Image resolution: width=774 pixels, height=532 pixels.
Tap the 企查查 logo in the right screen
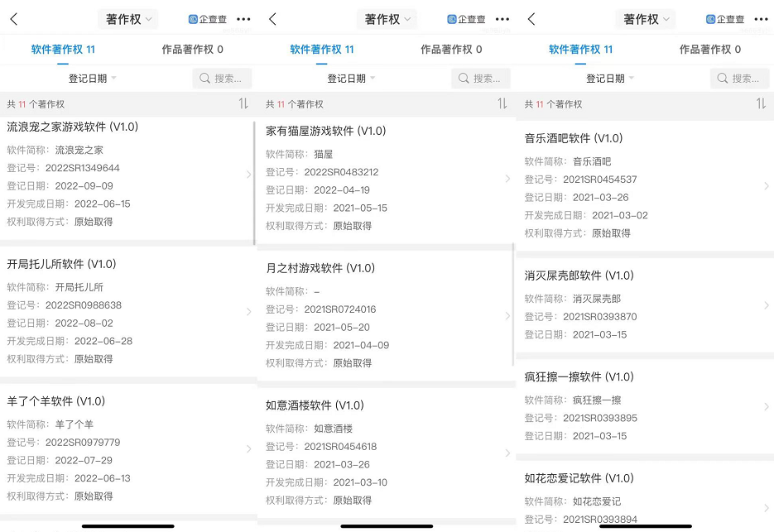pos(724,19)
